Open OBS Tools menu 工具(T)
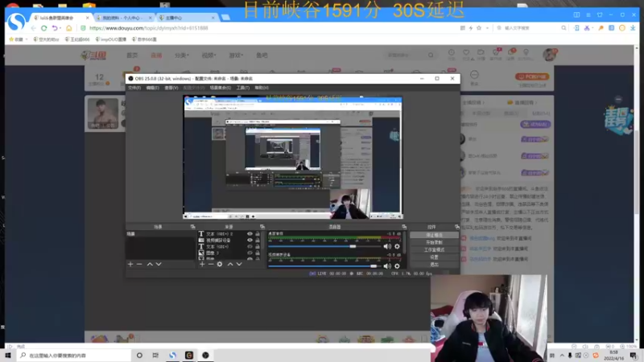The image size is (644, 362). point(243,88)
